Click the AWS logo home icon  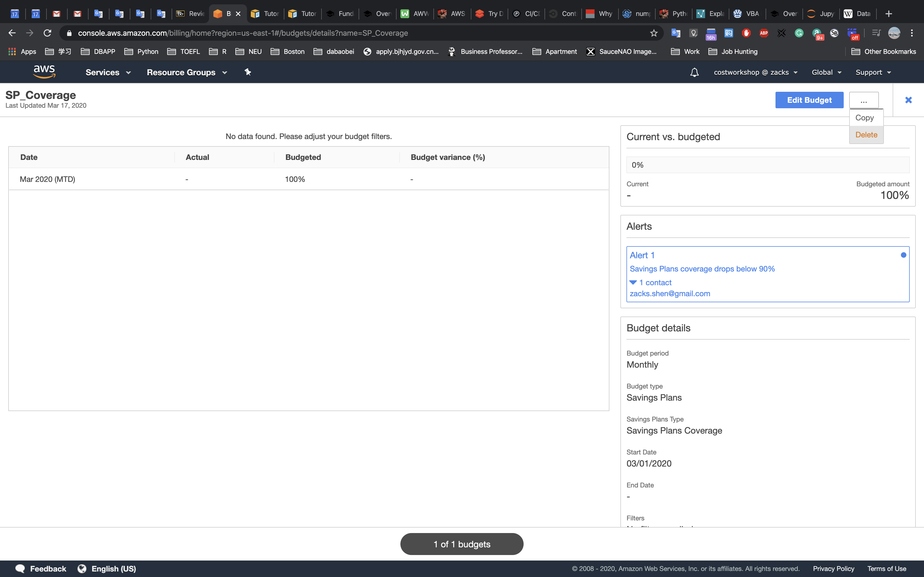coord(44,72)
